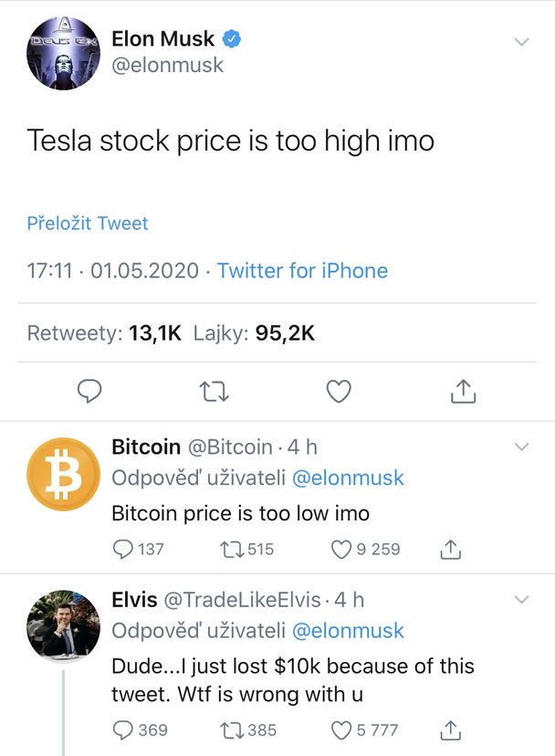Like Elon Musk's main tweet
This screenshot has width=555, height=756.
[x=339, y=391]
